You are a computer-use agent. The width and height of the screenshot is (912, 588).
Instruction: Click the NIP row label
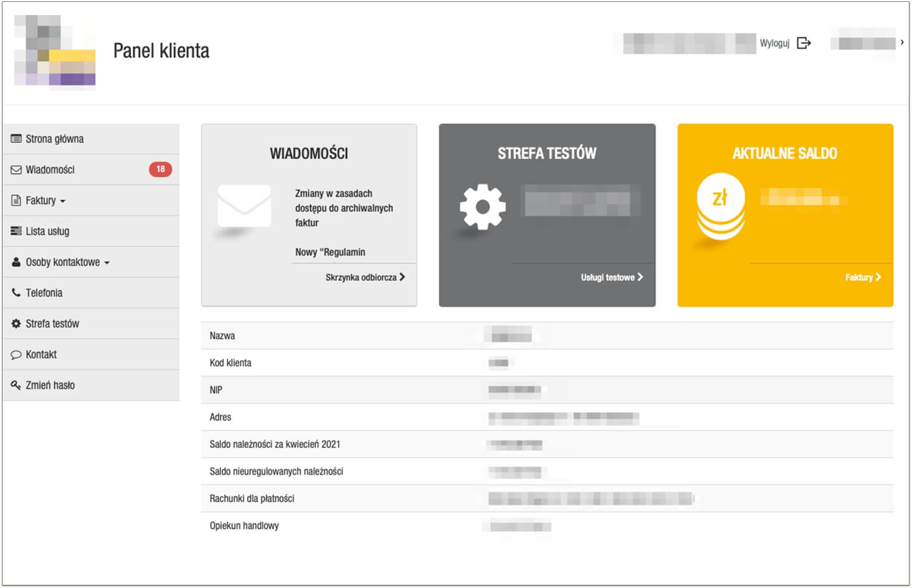pyautogui.click(x=216, y=390)
